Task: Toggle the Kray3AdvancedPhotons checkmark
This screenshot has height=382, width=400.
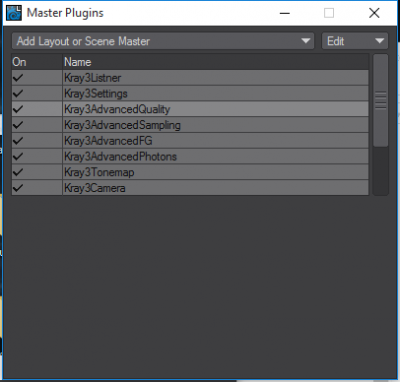Action: click(x=18, y=156)
